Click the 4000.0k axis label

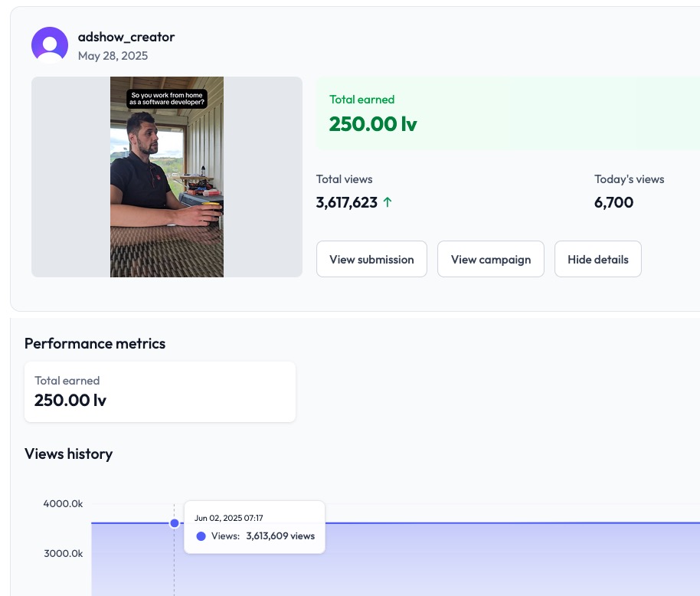(63, 503)
